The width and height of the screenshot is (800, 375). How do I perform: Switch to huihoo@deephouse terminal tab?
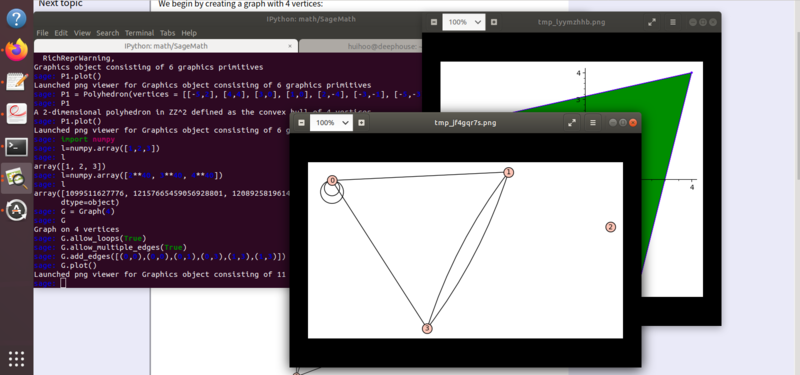click(361, 46)
